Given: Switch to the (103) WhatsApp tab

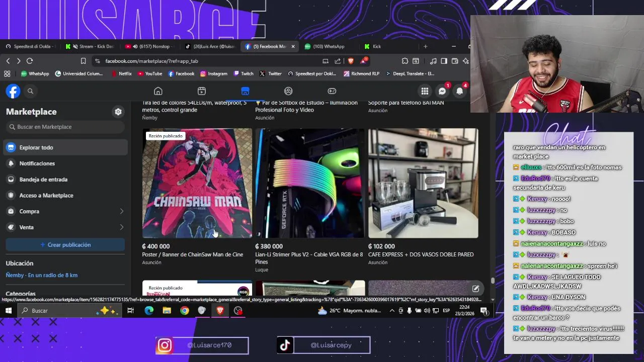Looking at the screenshot, I should point(329,46).
